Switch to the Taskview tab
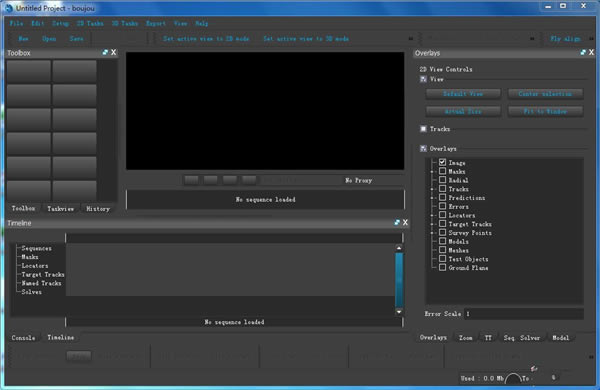The width and height of the screenshot is (600, 390). [x=60, y=209]
